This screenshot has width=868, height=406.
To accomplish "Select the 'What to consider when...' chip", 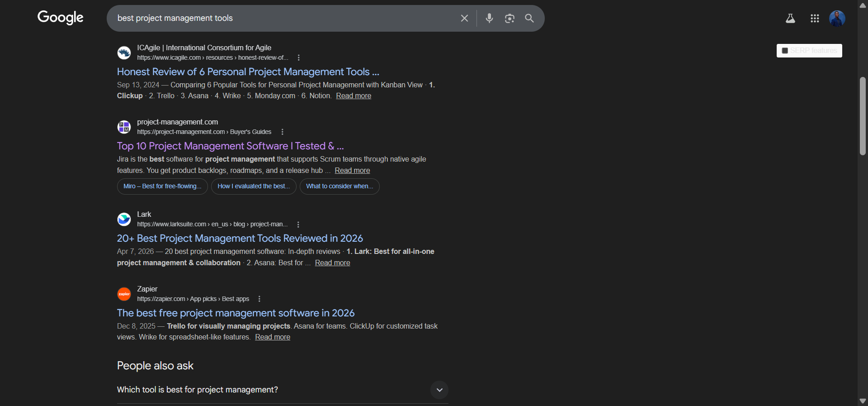I will 340,186.
